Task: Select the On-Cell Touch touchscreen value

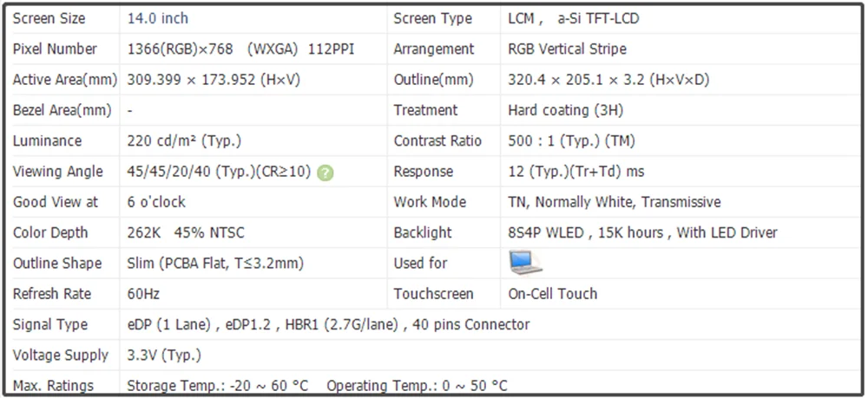Action: (552, 294)
